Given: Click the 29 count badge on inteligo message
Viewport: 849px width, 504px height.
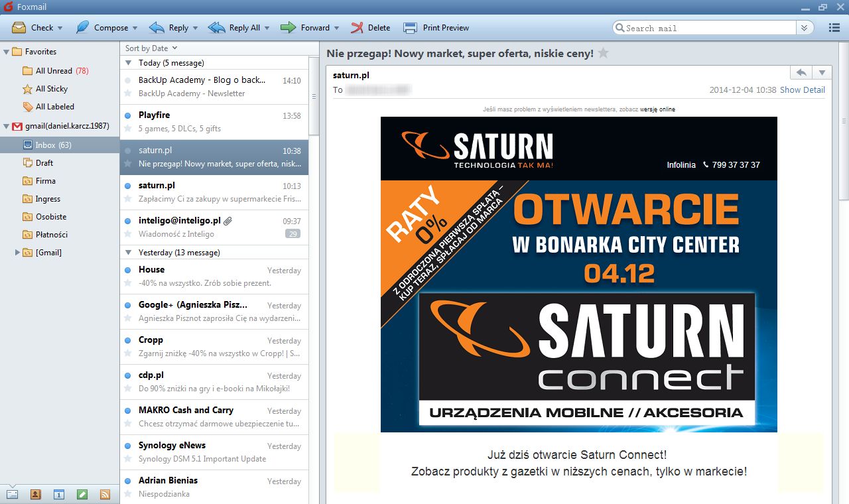Looking at the screenshot, I should (293, 233).
